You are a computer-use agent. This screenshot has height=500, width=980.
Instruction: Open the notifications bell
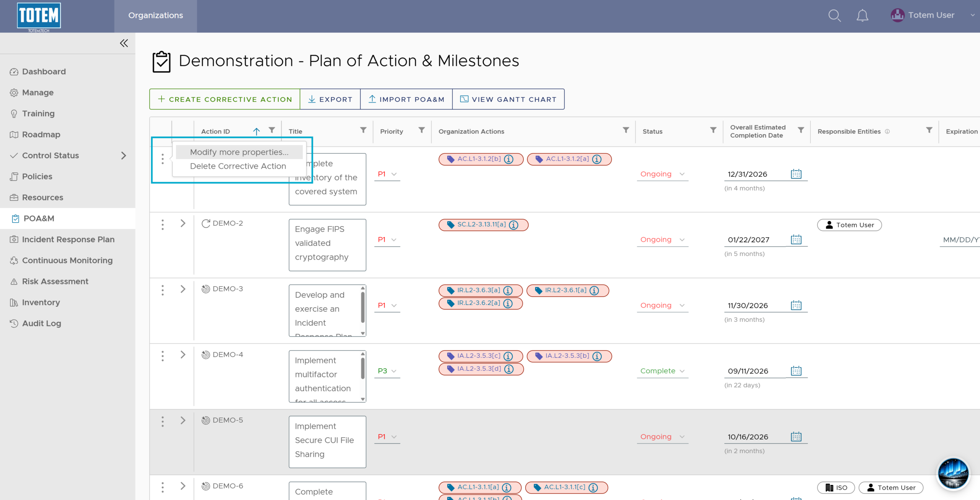coord(862,16)
